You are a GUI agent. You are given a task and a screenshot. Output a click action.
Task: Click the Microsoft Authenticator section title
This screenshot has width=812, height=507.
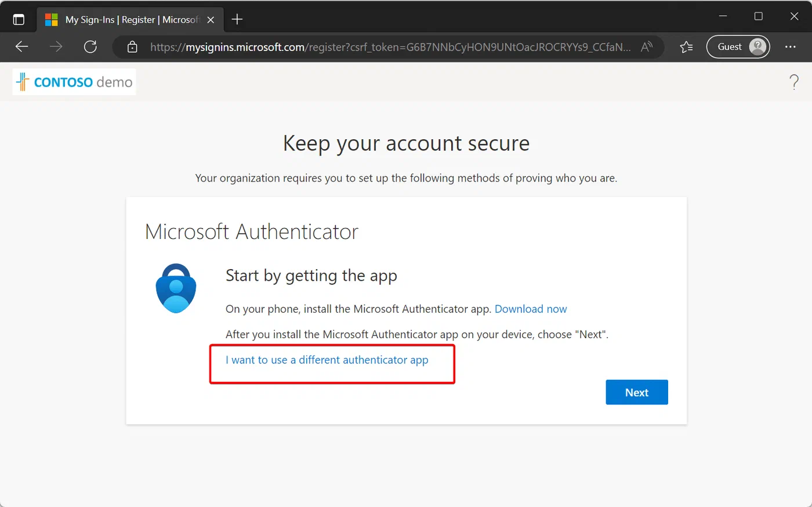[x=252, y=232]
